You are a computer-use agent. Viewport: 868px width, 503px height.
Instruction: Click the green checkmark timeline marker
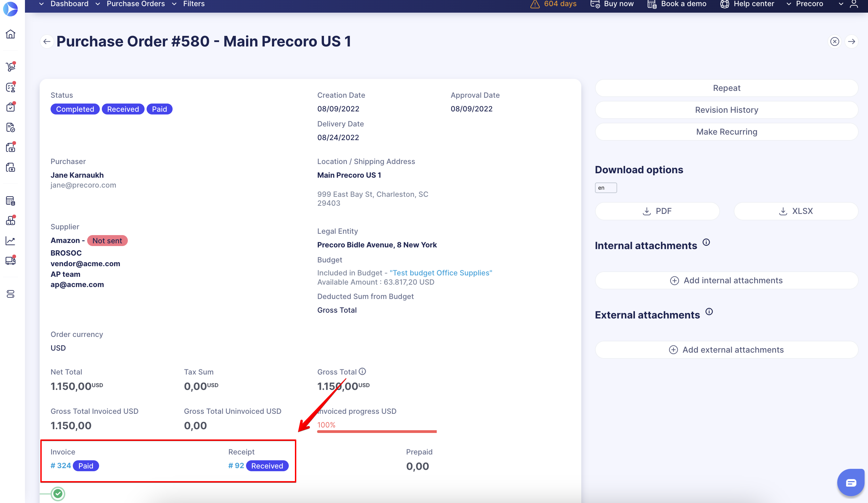[58, 494]
